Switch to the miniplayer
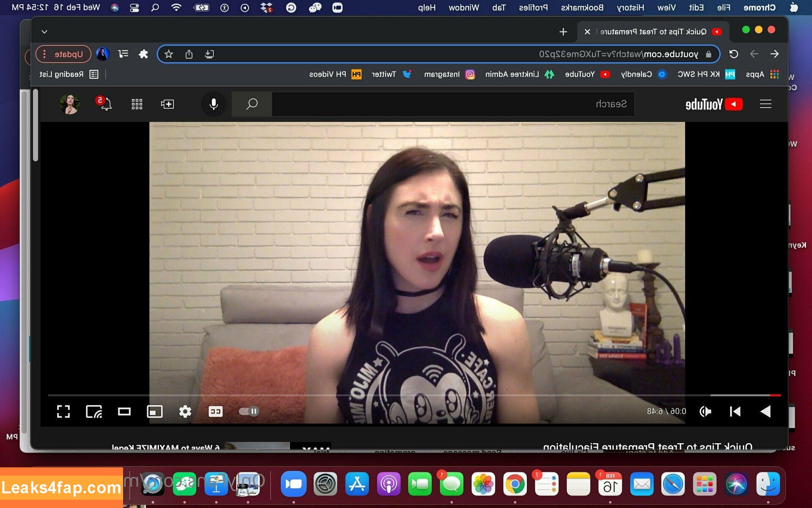 pyautogui.click(x=155, y=411)
